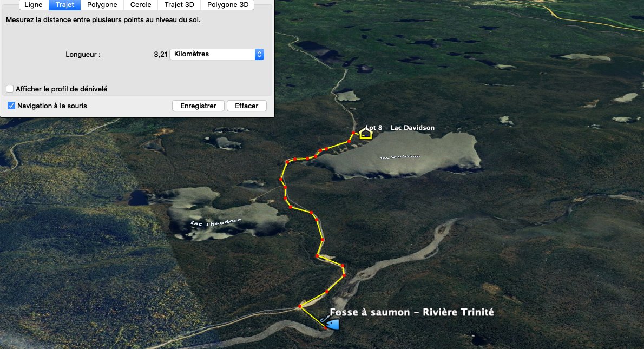Click the blue dropdown stepper arrows
This screenshot has width=644, height=349.
pyautogui.click(x=259, y=54)
